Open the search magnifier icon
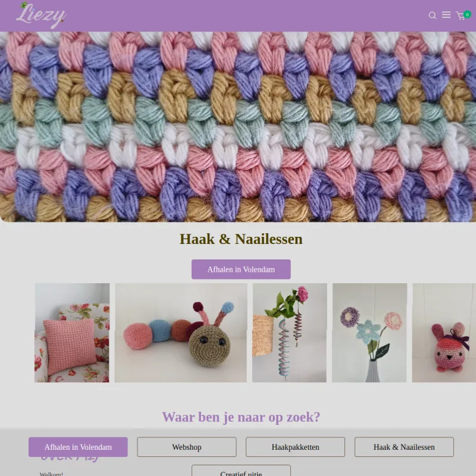The image size is (476, 476). click(433, 15)
